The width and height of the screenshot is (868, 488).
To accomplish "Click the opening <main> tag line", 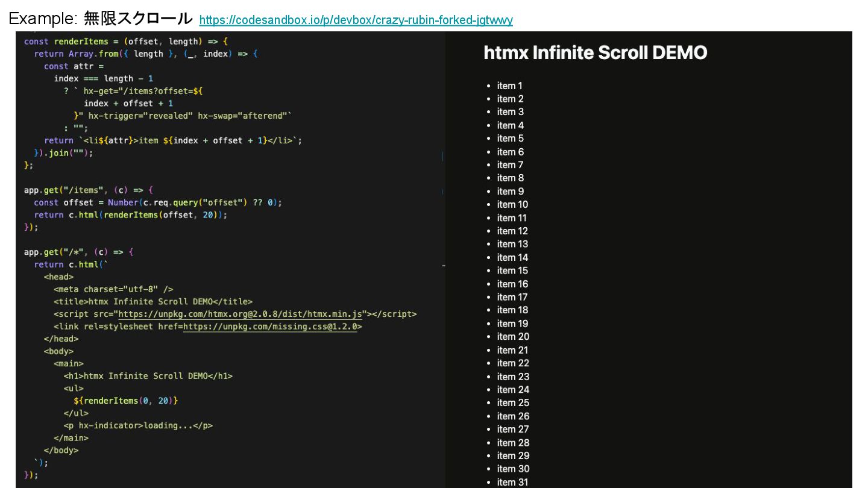I will tap(69, 364).
